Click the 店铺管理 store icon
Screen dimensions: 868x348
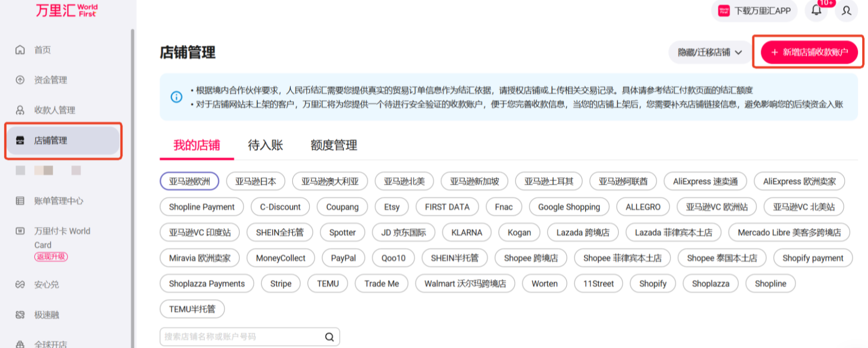point(20,140)
